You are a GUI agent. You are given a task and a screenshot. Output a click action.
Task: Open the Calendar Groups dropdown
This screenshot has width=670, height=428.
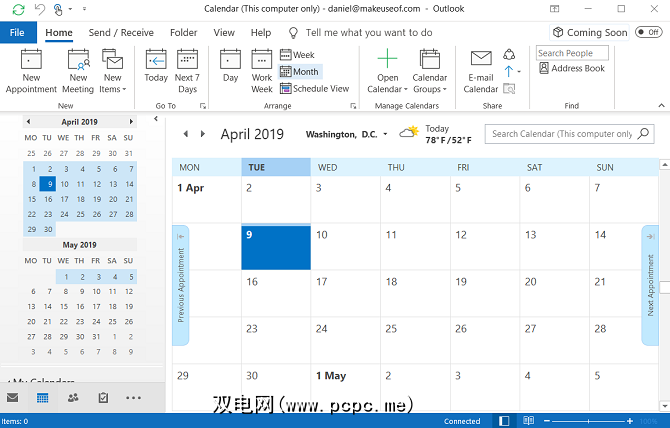tap(429, 71)
